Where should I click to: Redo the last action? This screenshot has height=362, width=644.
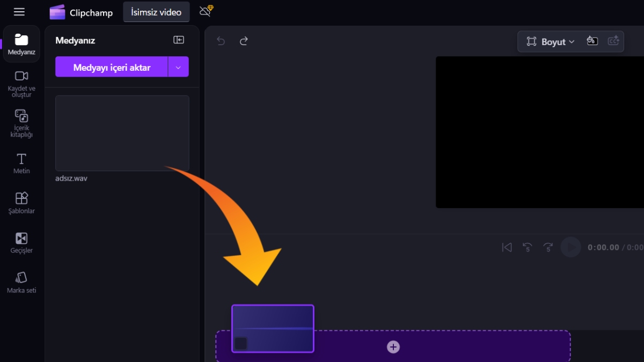(x=244, y=41)
